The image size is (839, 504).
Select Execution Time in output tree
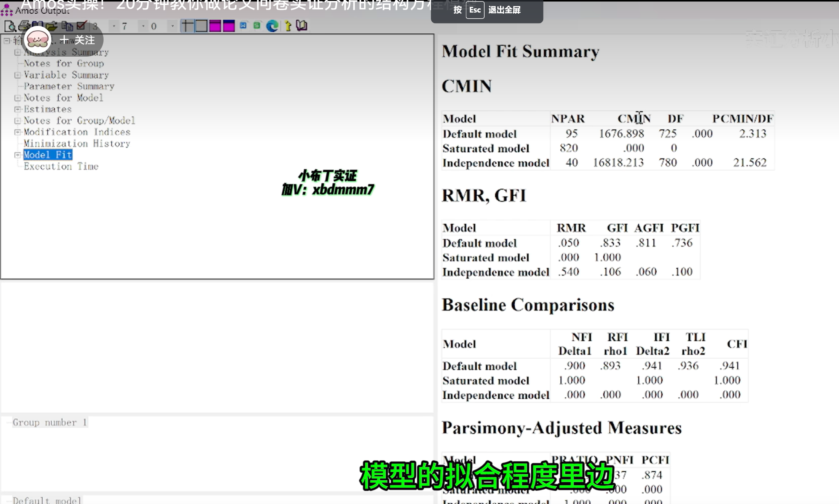pos(61,166)
